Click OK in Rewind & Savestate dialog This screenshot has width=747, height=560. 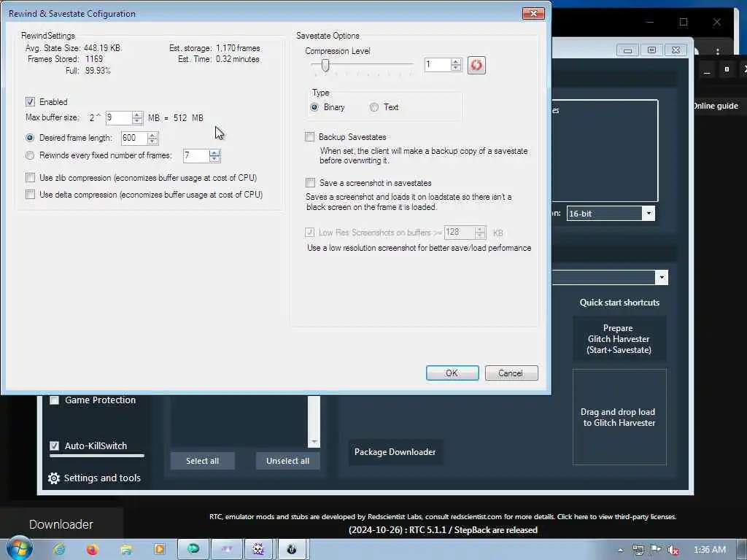(x=452, y=373)
